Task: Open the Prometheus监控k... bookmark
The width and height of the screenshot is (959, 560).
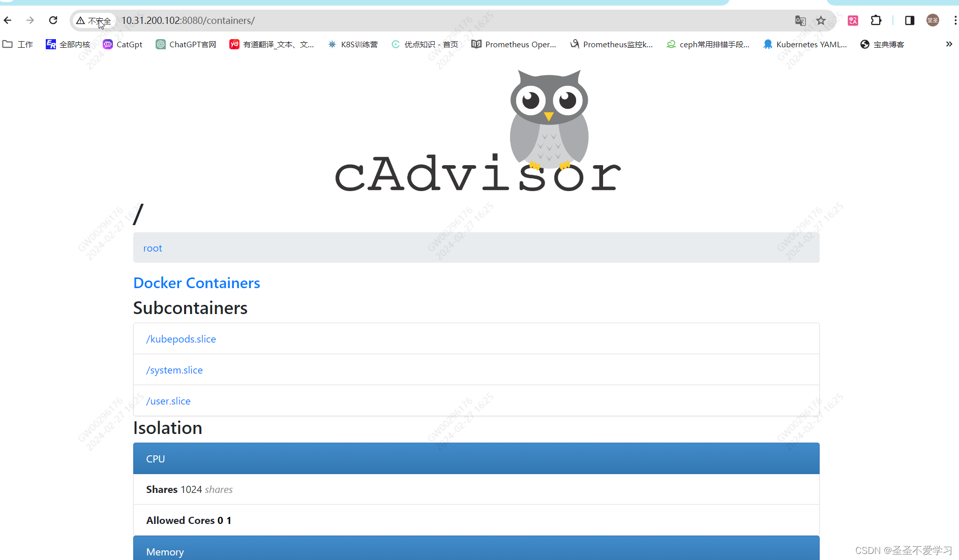Action: pyautogui.click(x=611, y=45)
